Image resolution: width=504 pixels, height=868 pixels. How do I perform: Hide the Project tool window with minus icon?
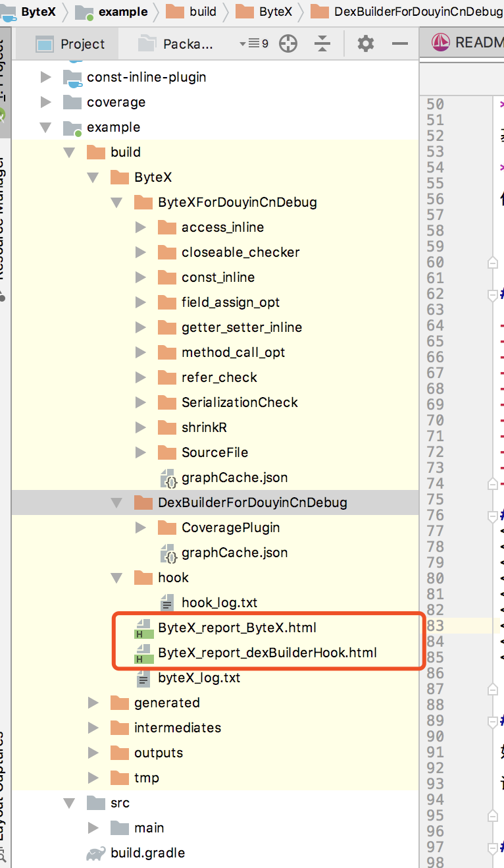[x=400, y=44]
